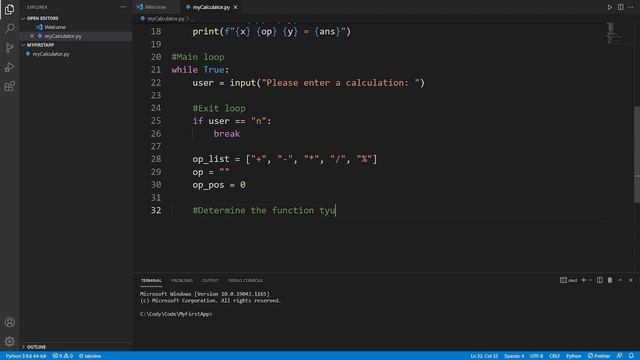Open notifications bell in status bar
Image resolution: width=640 pixels, height=360 pixels.
point(631,356)
